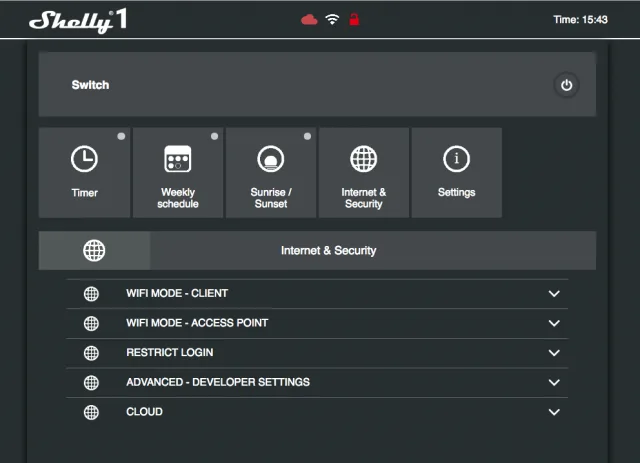Viewport: 640px width, 463px height.
Task: Open the Weekly schedule tile
Action: pyautogui.click(x=178, y=172)
